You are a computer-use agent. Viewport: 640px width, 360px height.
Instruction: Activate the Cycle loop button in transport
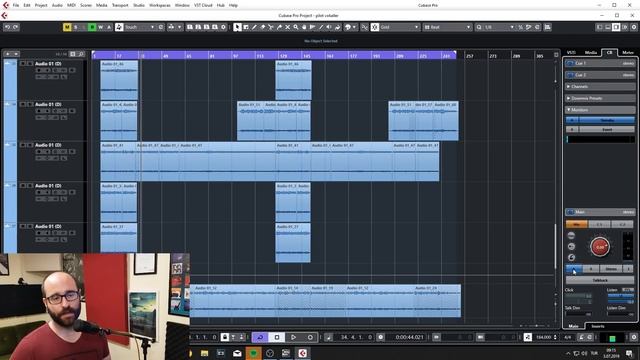coord(260,337)
